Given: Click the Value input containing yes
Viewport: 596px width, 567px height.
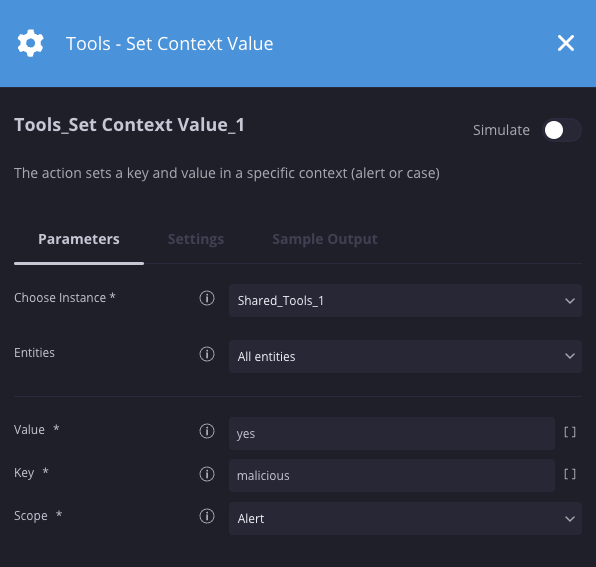Looking at the screenshot, I should pos(392,434).
